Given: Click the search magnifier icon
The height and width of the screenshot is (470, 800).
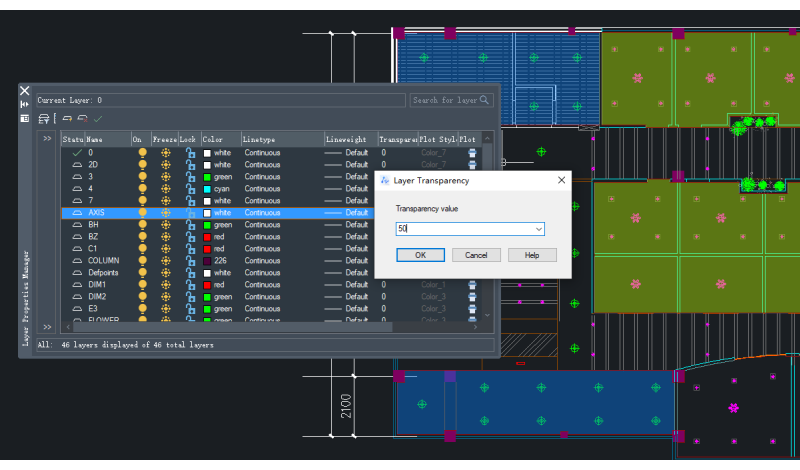Looking at the screenshot, I should tap(485, 100).
